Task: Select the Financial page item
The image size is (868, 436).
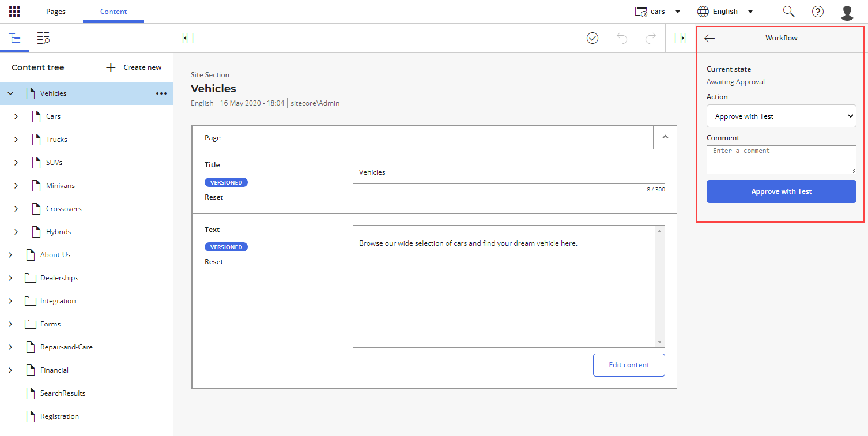Action: [54, 370]
